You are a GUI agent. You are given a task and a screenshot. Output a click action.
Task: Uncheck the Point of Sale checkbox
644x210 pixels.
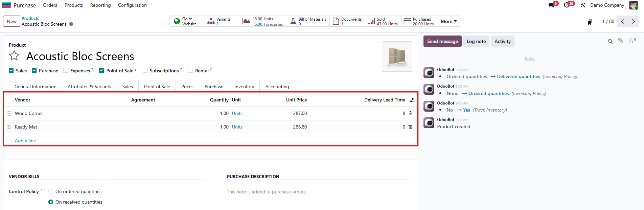[101, 70]
